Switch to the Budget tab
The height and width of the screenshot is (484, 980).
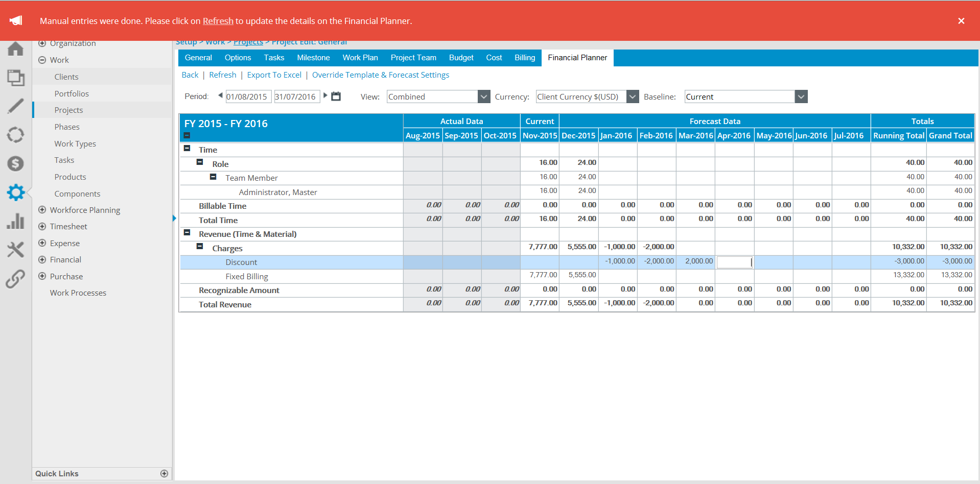[460, 58]
